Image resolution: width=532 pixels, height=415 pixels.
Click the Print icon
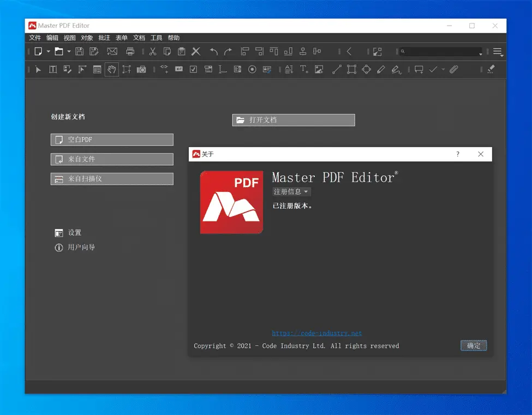pos(130,52)
